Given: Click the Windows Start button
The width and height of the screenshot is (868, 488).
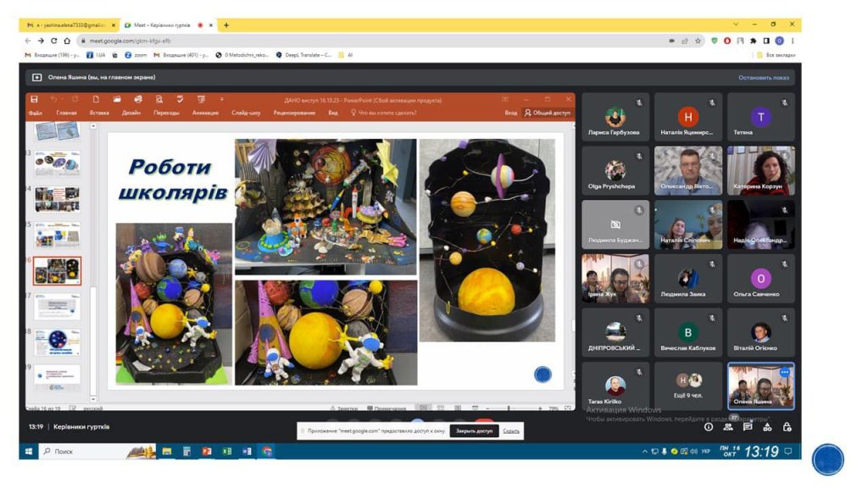Looking at the screenshot, I should [x=29, y=452].
